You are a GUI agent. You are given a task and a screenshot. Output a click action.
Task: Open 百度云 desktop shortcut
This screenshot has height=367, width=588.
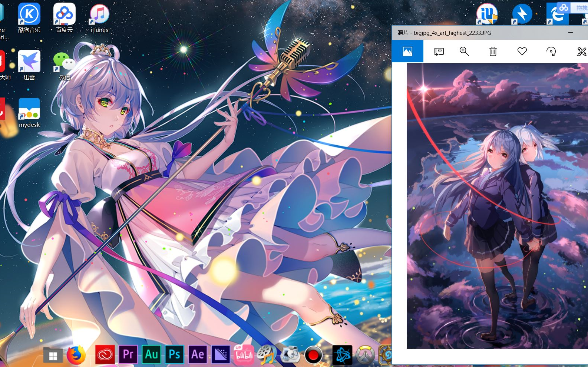click(x=65, y=18)
